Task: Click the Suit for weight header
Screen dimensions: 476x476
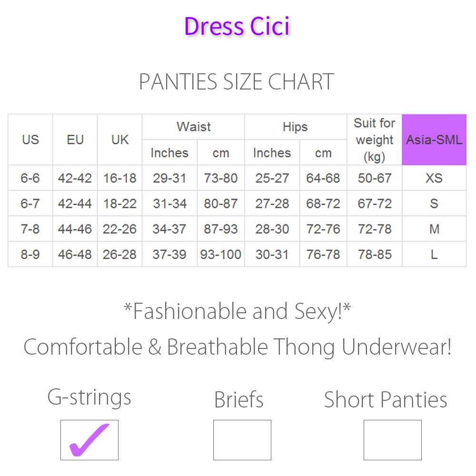Action: (x=374, y=140)
